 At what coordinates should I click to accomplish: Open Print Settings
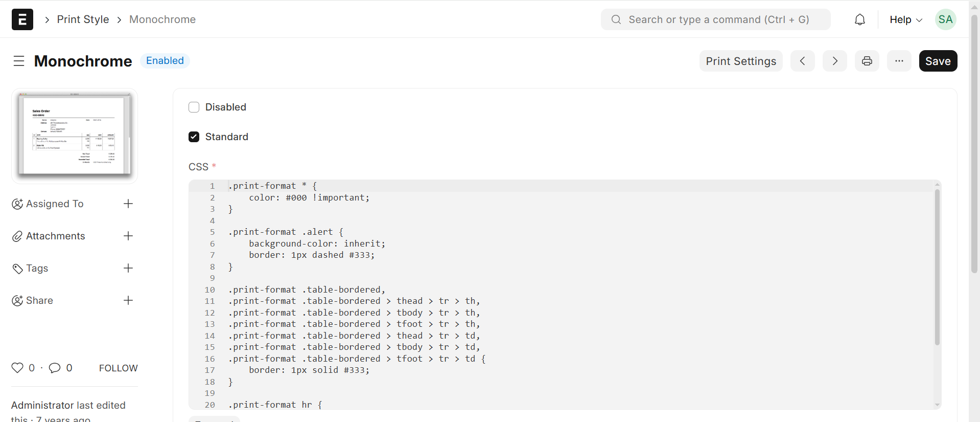click(741, 61)
